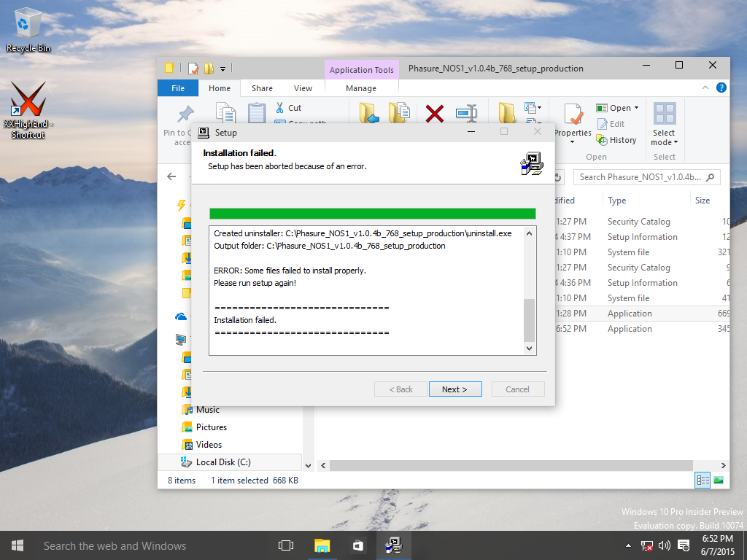
Task: Click the navigation pane scroll down arrow
Action: click(309, 466)
